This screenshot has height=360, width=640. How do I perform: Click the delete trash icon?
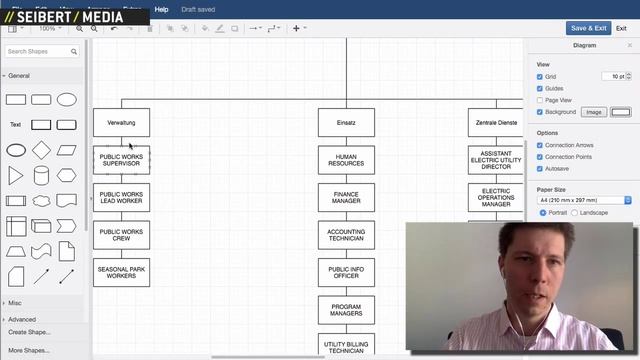point(150,29)
